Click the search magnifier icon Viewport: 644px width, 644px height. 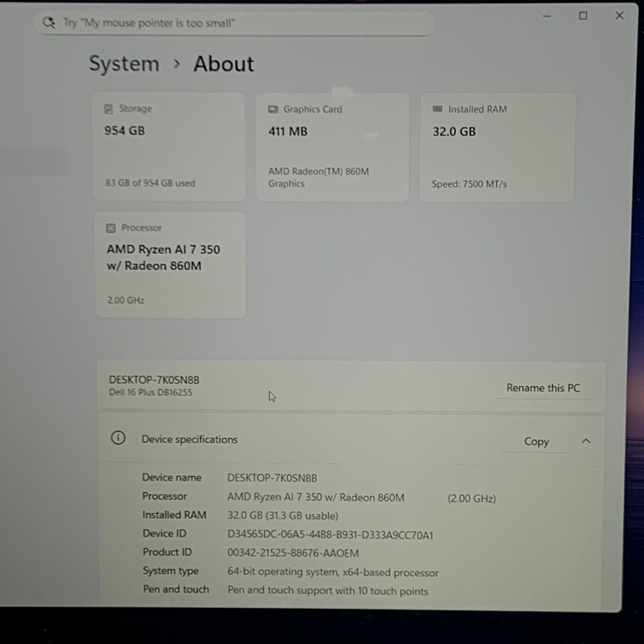49,23
